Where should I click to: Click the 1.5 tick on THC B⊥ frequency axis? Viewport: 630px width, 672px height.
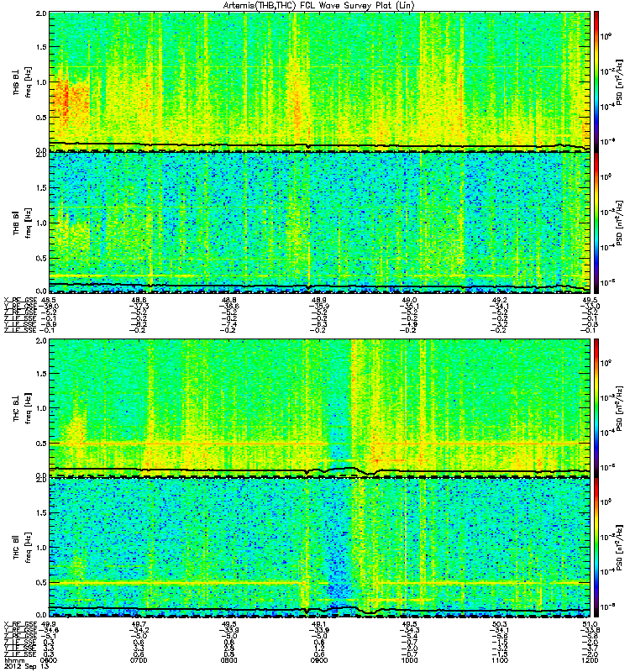[41, 373]
